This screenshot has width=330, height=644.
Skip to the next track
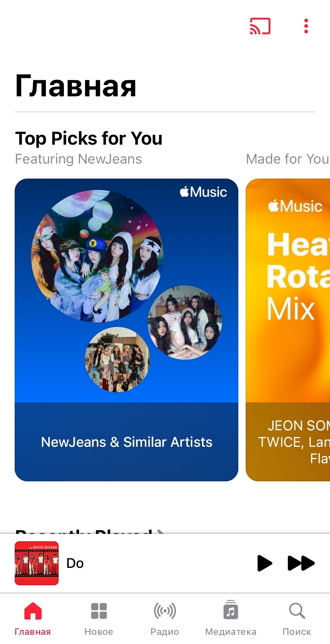click(x=301, y=563)
